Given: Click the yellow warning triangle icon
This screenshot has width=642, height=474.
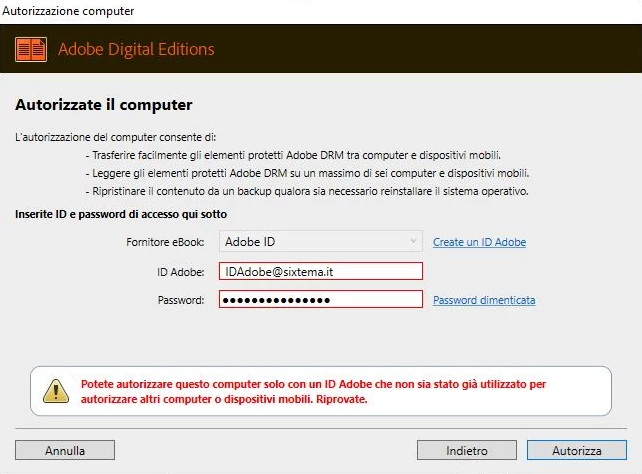Looking at the screenshot, I should coord(56,391).
